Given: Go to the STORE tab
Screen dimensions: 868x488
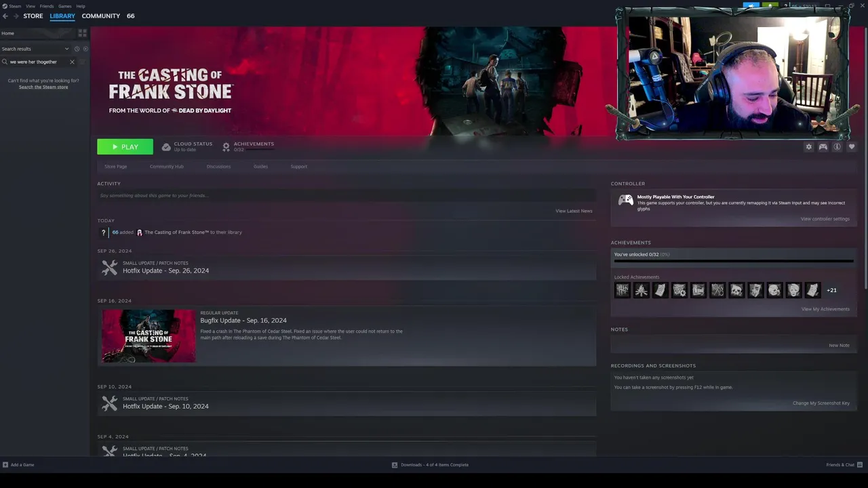Looking at the screenshot, I should [x=33, y=16].
